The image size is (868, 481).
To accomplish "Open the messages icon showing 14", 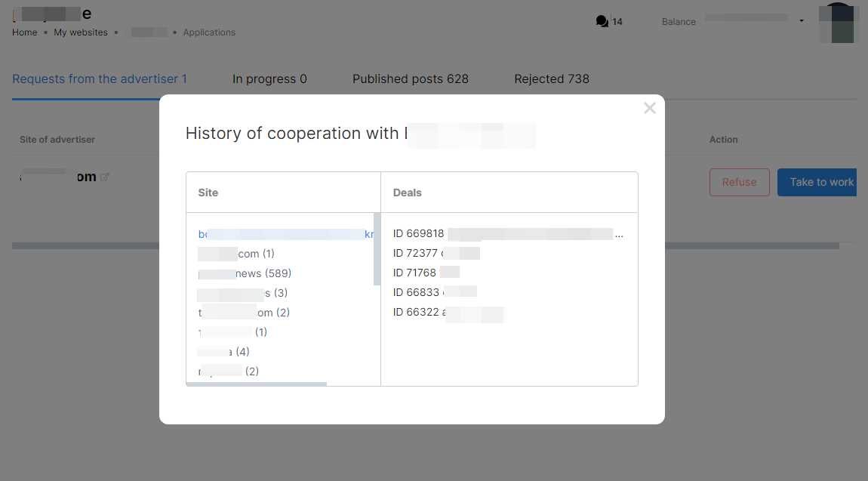I will [x=602, y=22].
